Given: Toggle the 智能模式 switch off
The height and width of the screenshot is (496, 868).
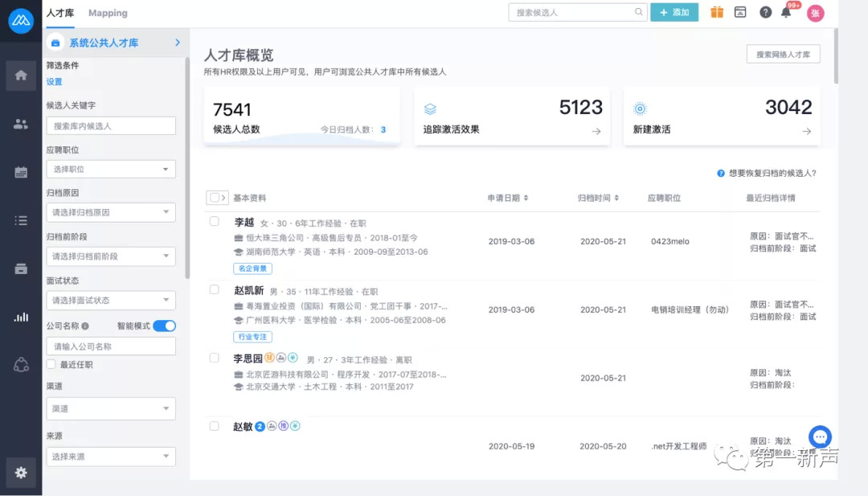Looking at the screenshot, I should (164, 326).
